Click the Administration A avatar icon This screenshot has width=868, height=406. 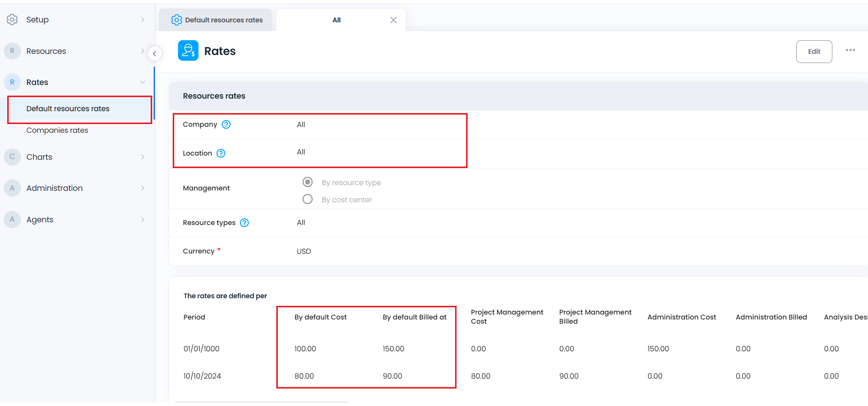(12, 188)
